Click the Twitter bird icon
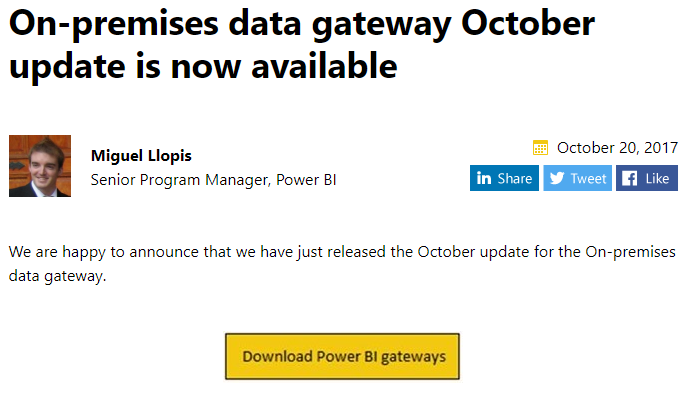687x401 pixels. (x=557, y=178)
